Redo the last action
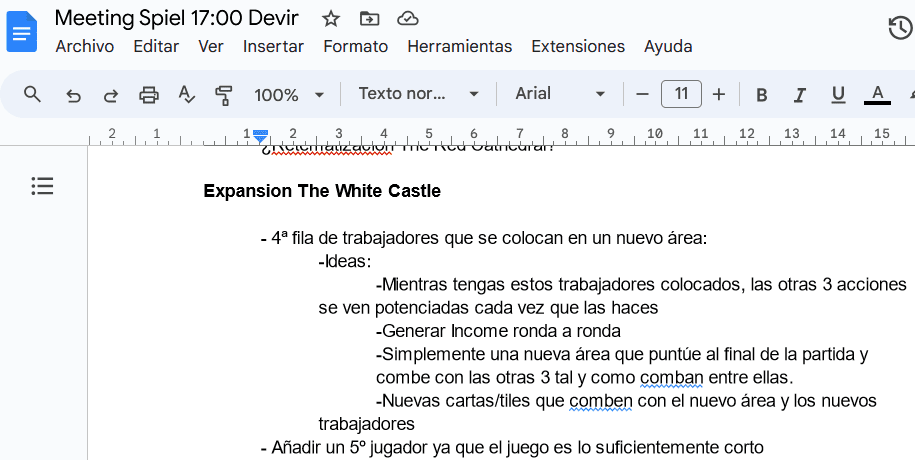The image size is (915, 460). click(111, 95)
